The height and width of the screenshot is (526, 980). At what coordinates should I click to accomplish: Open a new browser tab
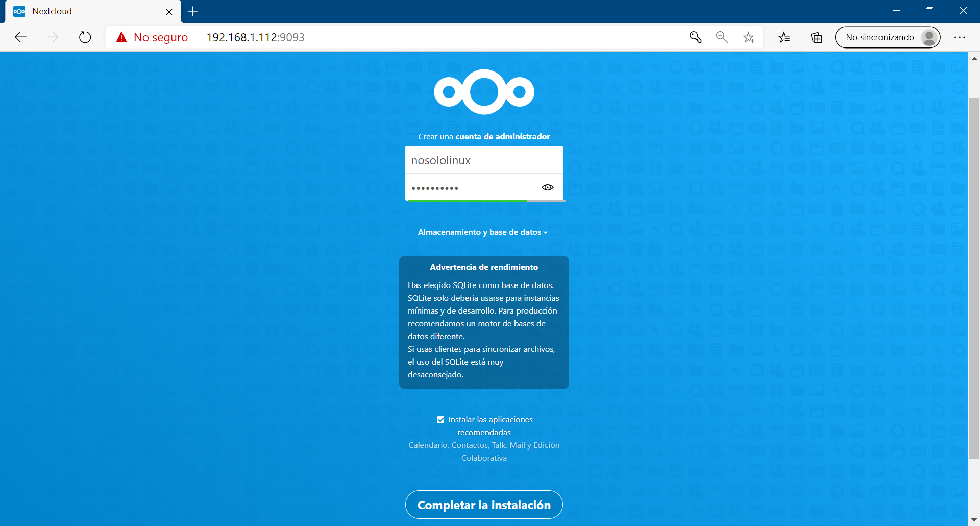[x=192, y=11]
